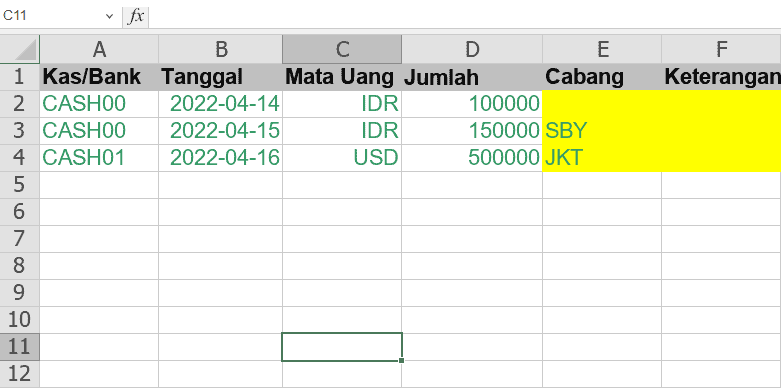Click the fx Insert Function icon
781x388 pixels.
pos(136,16)
